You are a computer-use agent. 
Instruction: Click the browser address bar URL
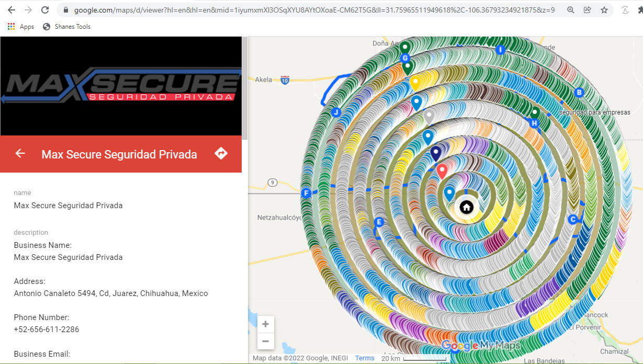point(314,10)
